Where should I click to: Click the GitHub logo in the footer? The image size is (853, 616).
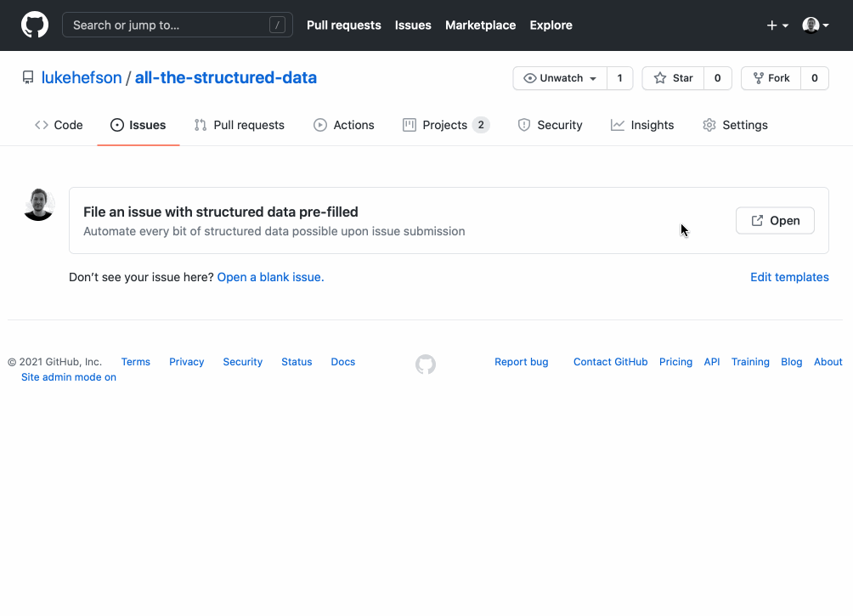(x=425, y=364)
